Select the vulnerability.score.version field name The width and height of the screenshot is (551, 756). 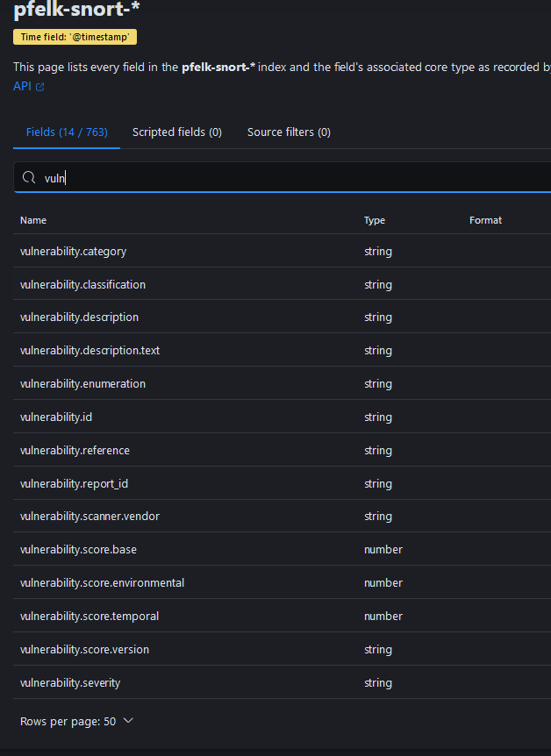click(84, 650)
